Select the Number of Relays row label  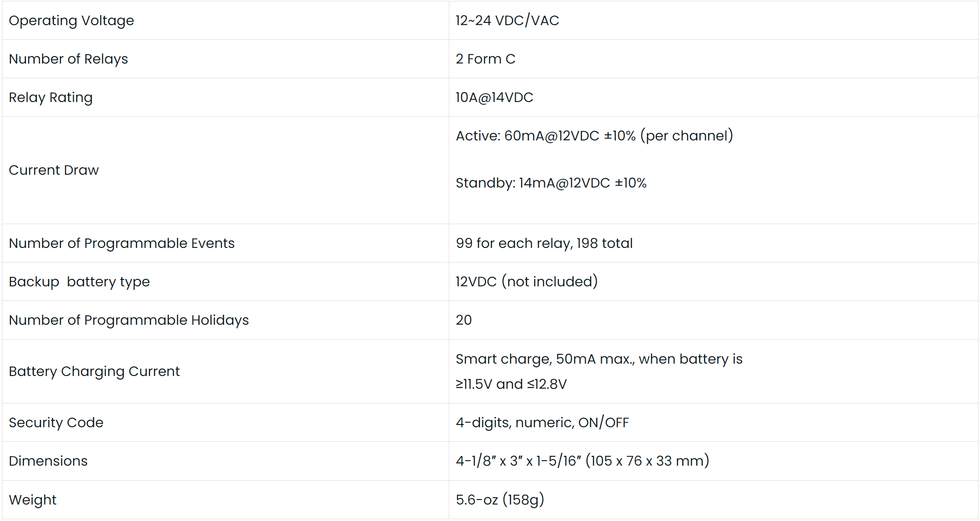pos(68,59)
